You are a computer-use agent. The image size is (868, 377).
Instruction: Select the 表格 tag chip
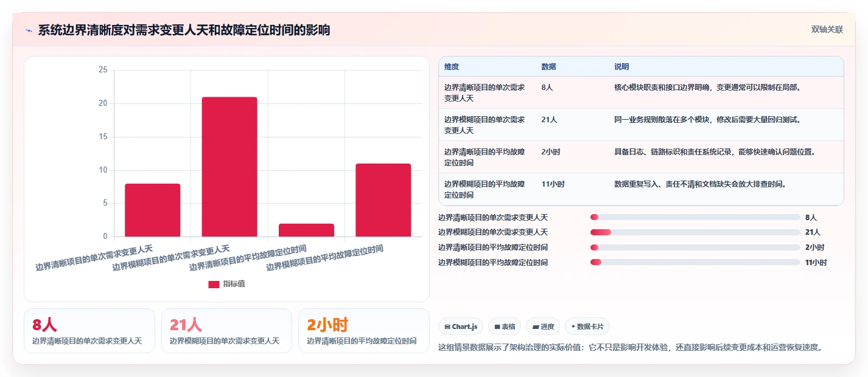tap(505, 327)
